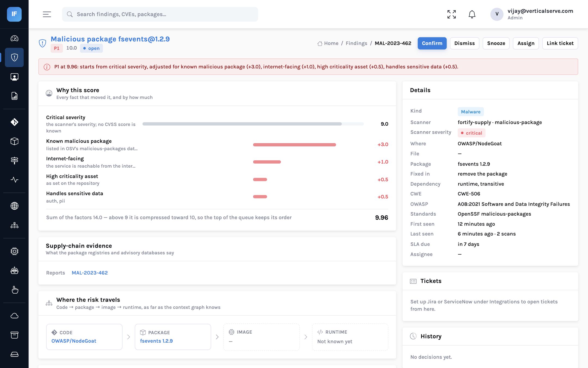
Task: Open the archive box icon in sidebar
Action: tap(14, 335)
